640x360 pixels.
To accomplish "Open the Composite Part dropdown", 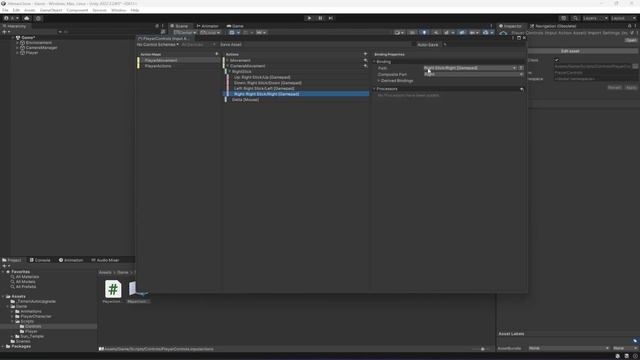I will click(x=473, y=74).
